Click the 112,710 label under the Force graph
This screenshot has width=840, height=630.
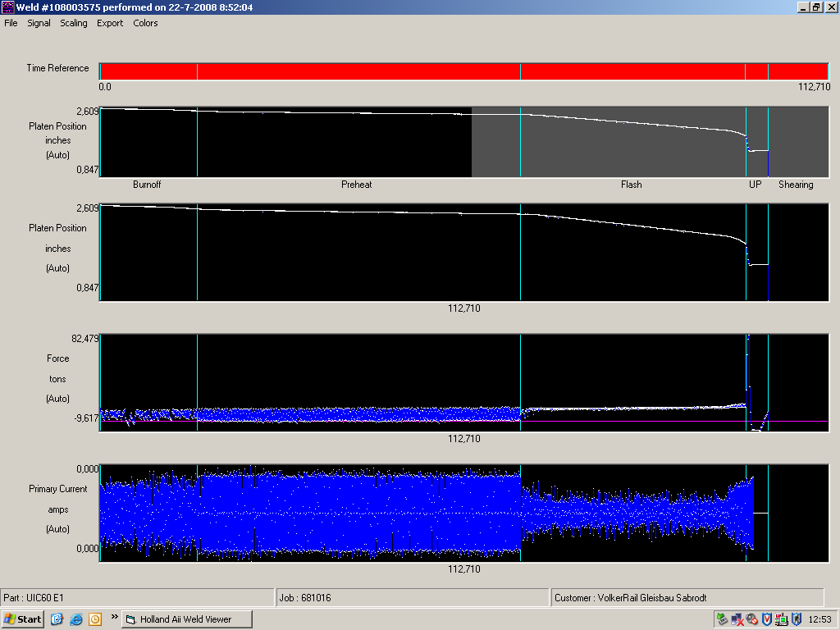pos(464,439)
